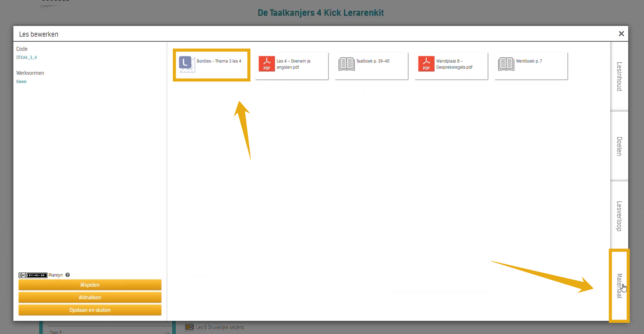This screenshot has height=334, width=644.
Task: Click the PDF icon for Wandplaat 8 Gespreksregels
Action: click(x=426, y=64)
